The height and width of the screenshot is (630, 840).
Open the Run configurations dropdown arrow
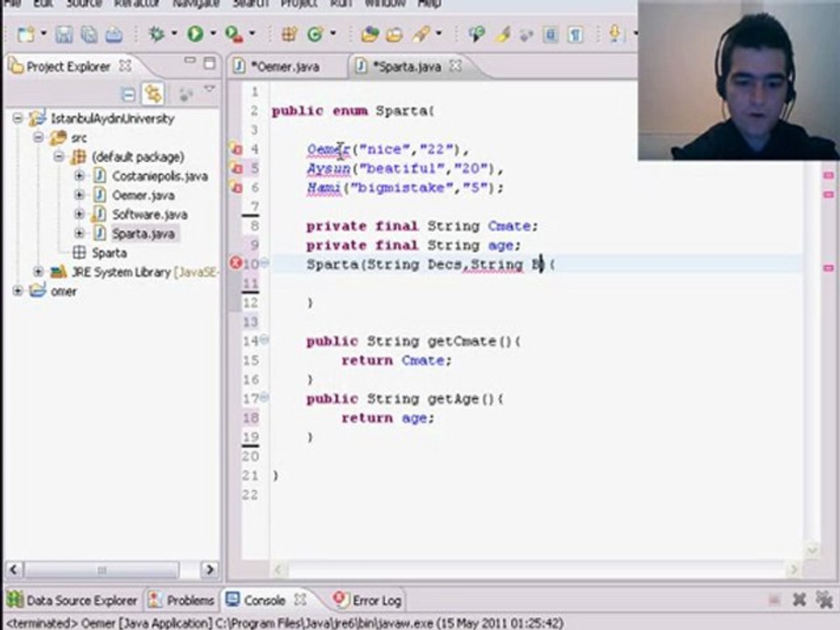[x=213, y=34]
